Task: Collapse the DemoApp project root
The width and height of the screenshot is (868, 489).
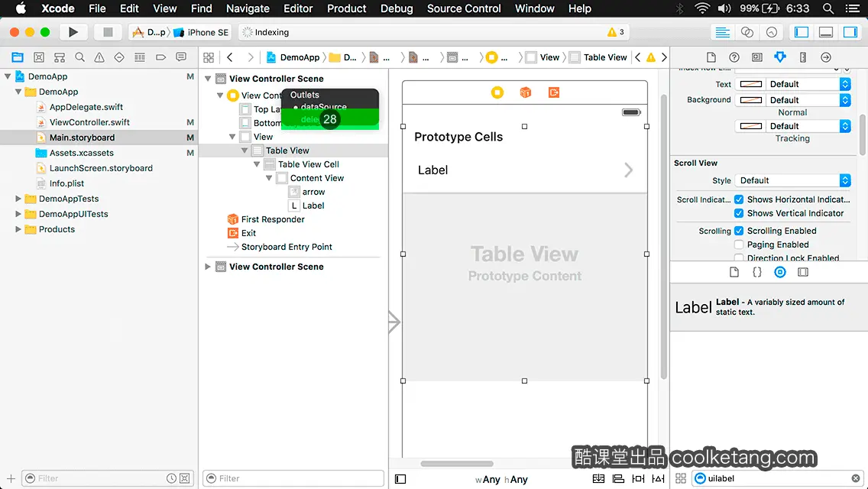Action: [8, 76]
